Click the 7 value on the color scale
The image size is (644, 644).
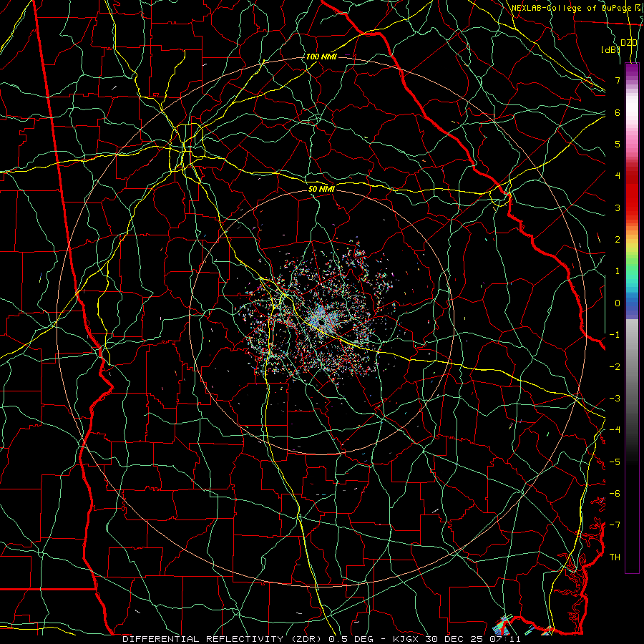click(x=618, y=80)
